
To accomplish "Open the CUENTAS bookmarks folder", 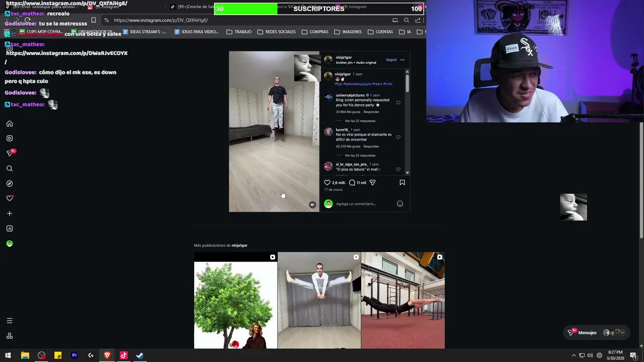I will [x=380, y=32].
